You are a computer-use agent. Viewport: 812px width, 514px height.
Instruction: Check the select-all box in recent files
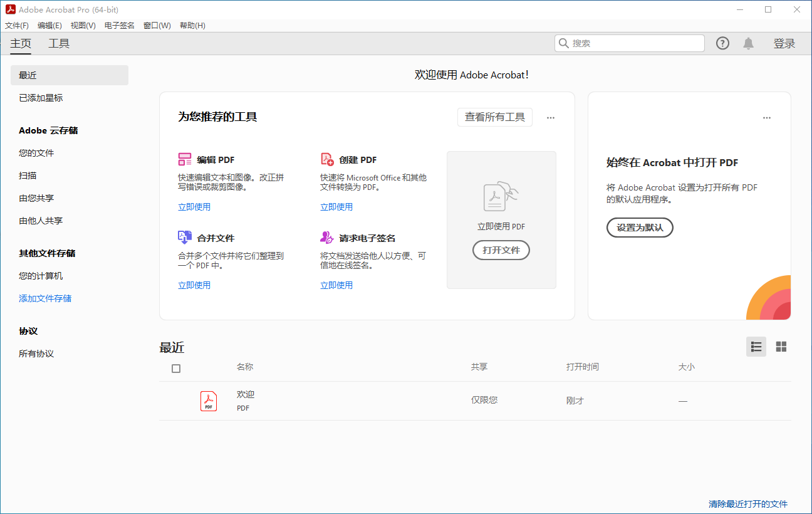(x=176, y=369)
